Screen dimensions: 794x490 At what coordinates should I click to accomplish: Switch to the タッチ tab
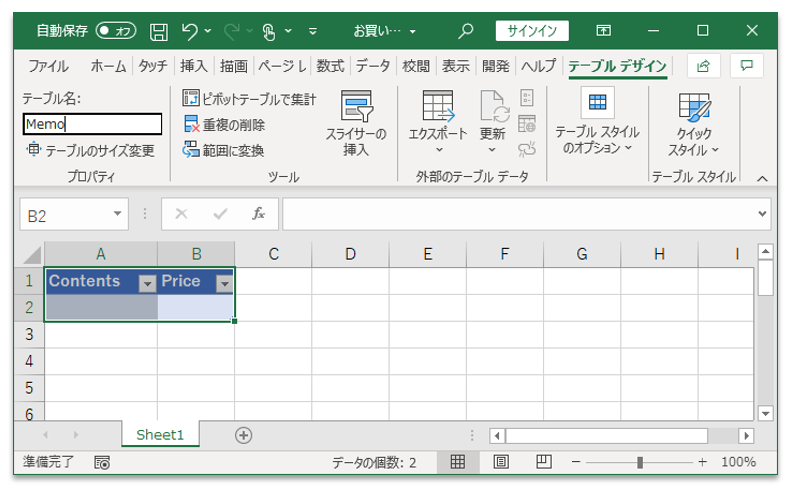point(152,66)
